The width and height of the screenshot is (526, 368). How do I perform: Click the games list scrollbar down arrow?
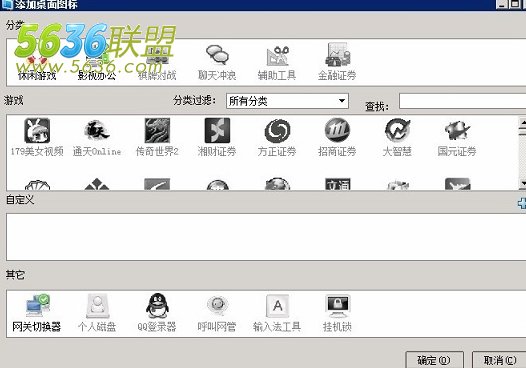click(x=523, y=184)
